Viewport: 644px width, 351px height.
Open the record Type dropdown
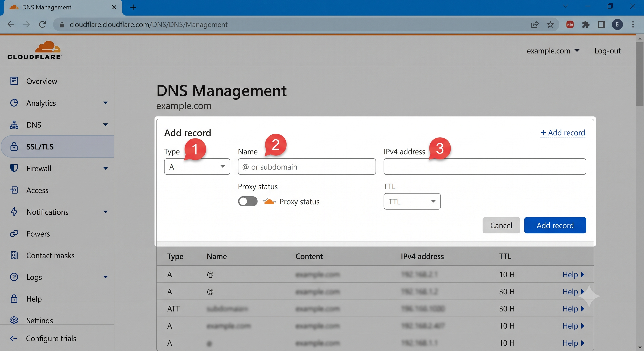[197, 166]
